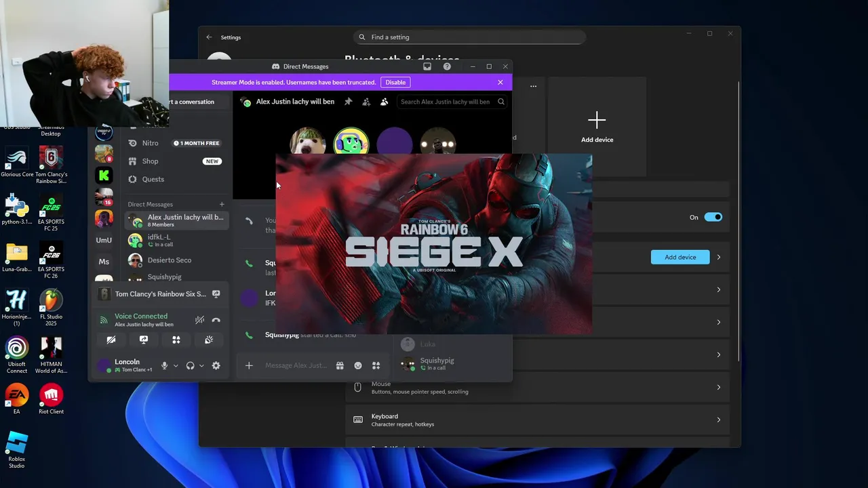This screenshot has height=488, width=868.
Task: Share your screen button
Action: (x=144, y=340)
